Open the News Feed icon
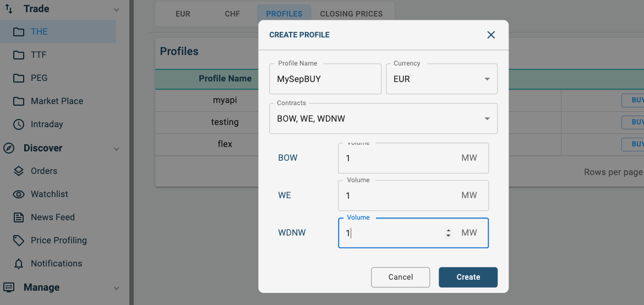 19,217
